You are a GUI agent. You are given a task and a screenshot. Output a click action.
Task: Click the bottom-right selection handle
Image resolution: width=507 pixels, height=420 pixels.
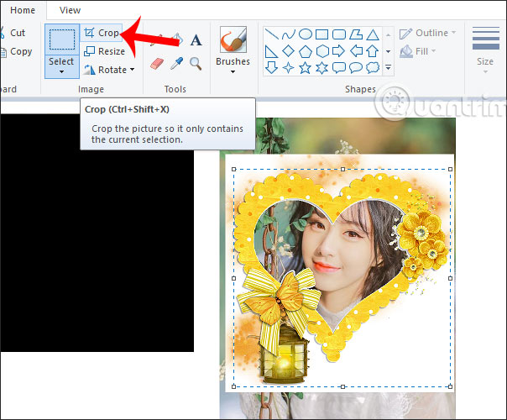coord(451,386)
